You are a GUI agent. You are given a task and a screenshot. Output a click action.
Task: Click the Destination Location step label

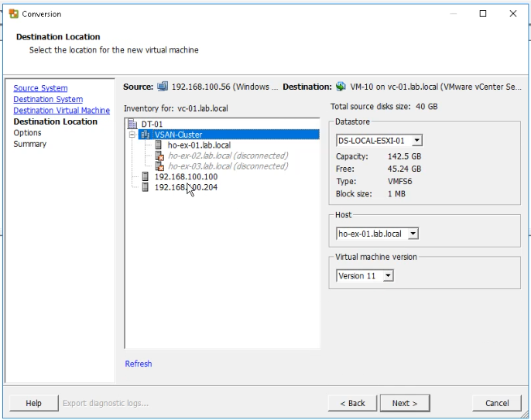[x=55, y=121]
